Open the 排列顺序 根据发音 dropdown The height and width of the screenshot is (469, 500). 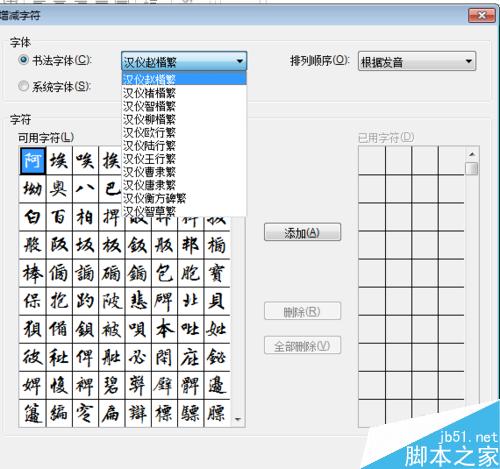(417, 61)
